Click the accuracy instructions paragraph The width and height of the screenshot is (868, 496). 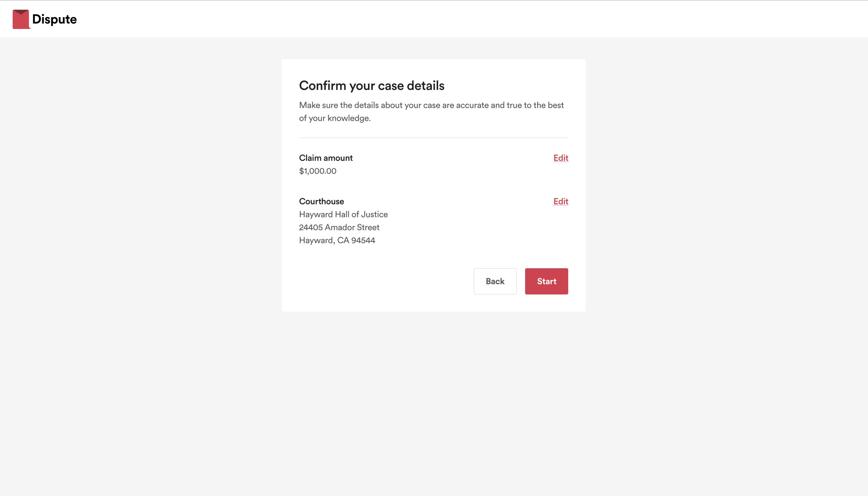432,111
